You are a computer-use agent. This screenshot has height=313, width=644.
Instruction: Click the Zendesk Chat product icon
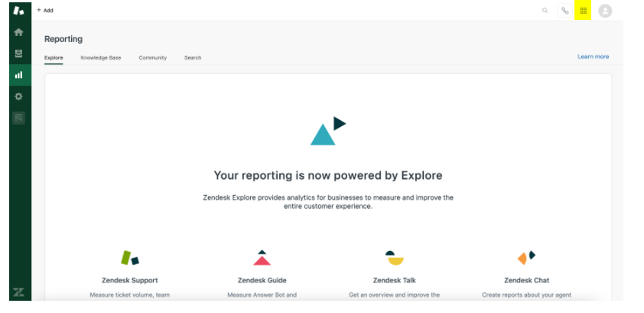point(526,257)
